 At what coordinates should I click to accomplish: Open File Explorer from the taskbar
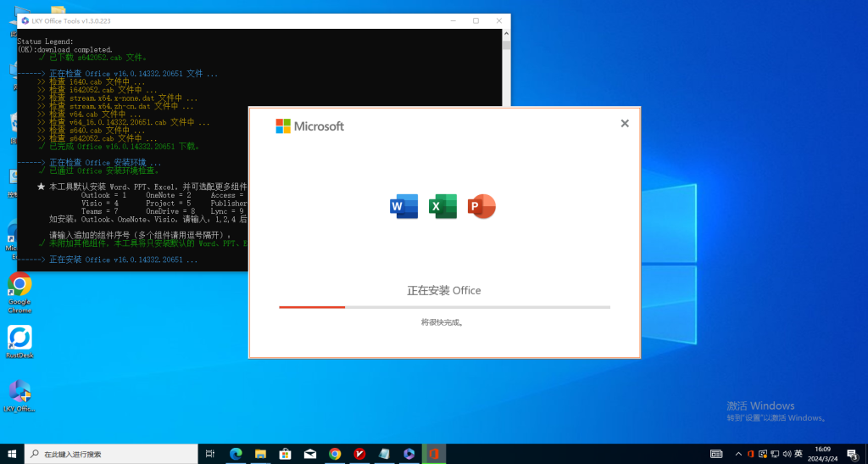261,454
